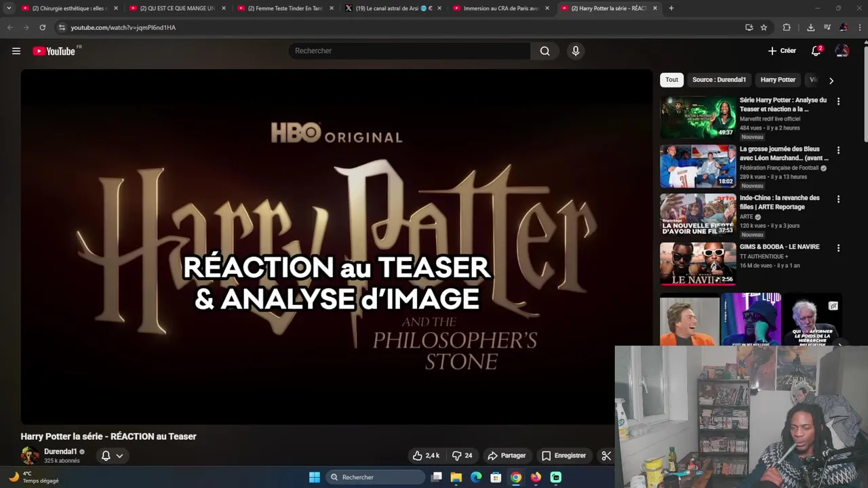
Task: Open options for La grosse journée des Bleus
Action: point(838,150)
